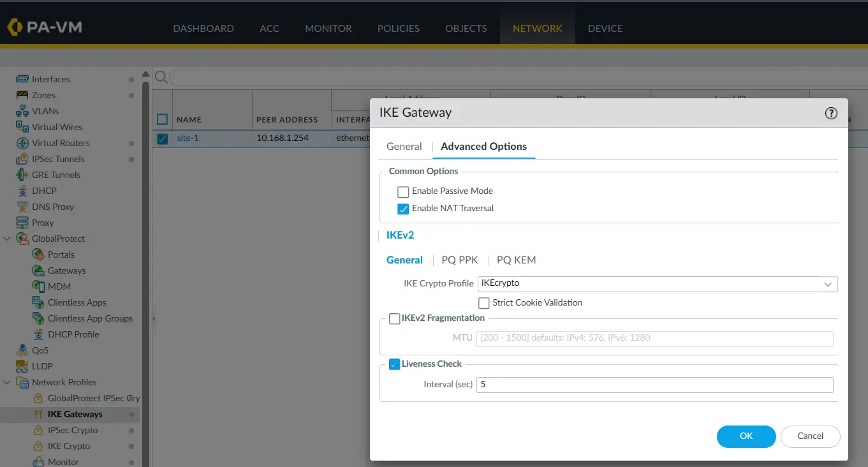
Task: Toggle the site-1 row checkbox
Action: tap(163, 138)
